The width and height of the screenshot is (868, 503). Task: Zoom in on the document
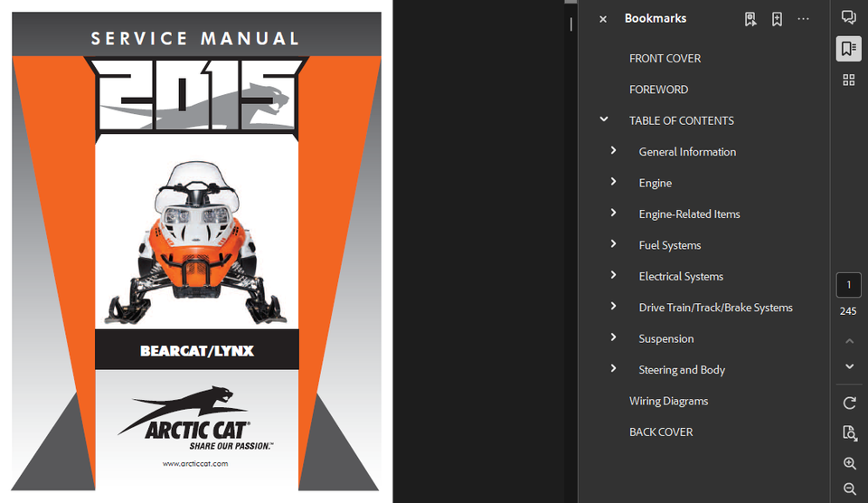click(x=850, y=463)
